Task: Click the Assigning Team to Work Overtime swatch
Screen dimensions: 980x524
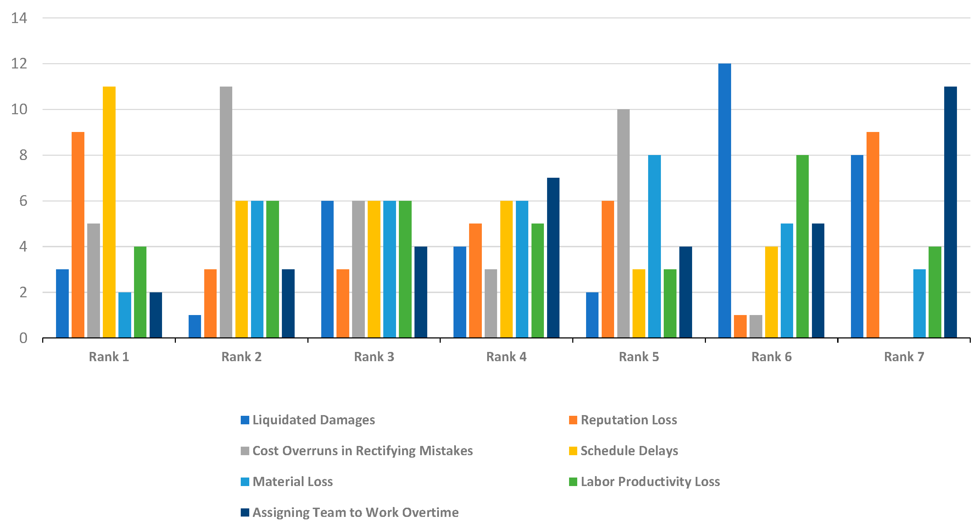Action: (x=245, y=513)
